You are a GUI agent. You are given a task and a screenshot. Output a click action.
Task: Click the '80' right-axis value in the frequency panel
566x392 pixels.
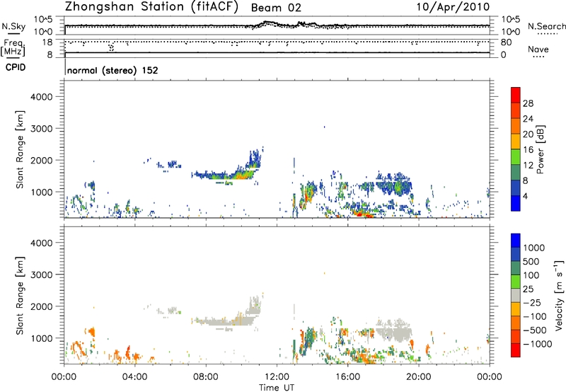click(507, 42)
